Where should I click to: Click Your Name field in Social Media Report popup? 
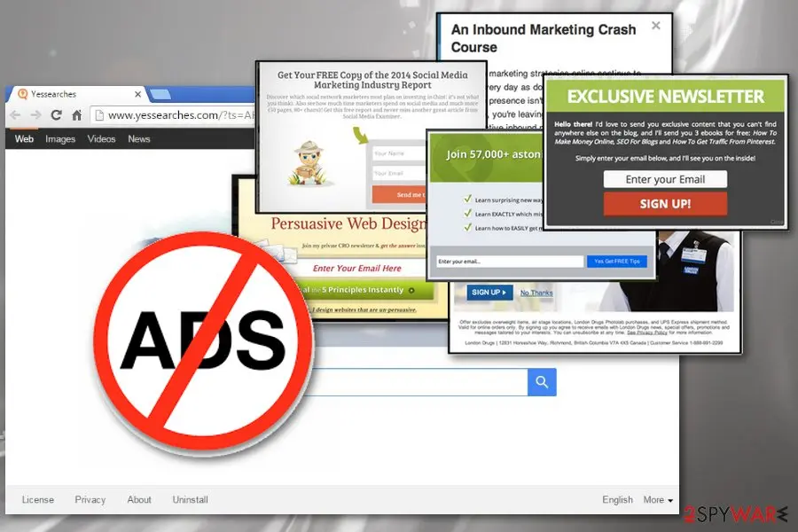398,153
